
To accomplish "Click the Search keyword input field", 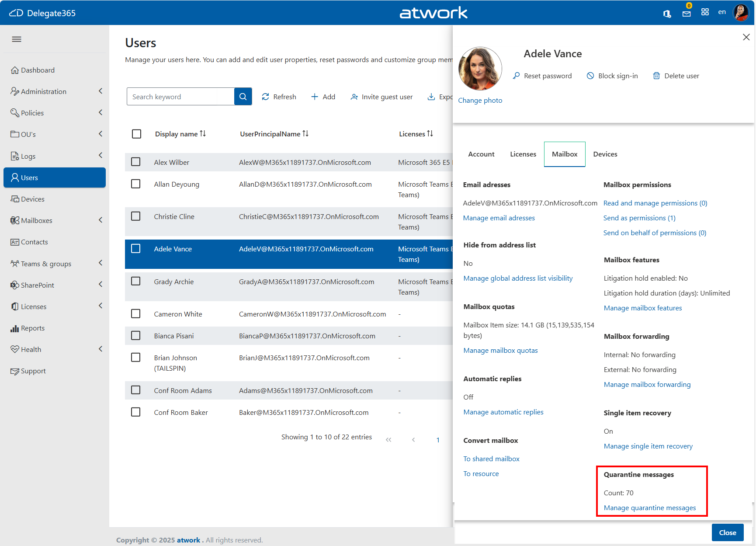I will [180, 97].
